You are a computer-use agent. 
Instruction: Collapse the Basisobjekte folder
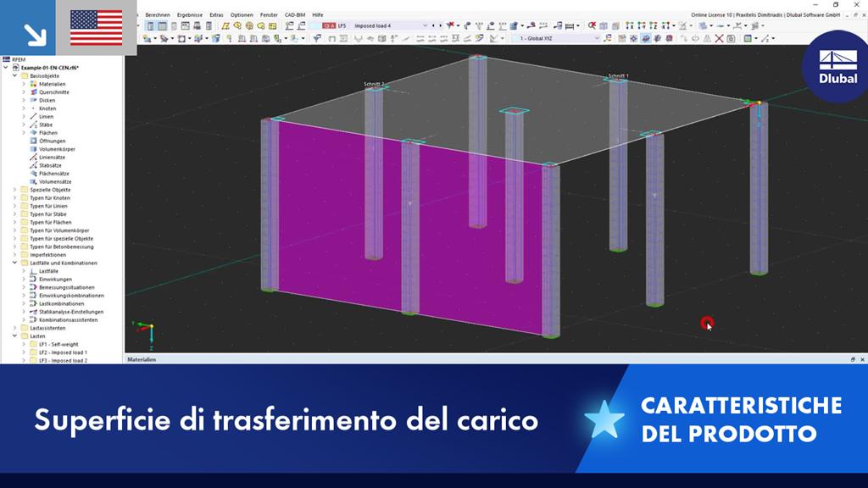(x=15, y=75)
